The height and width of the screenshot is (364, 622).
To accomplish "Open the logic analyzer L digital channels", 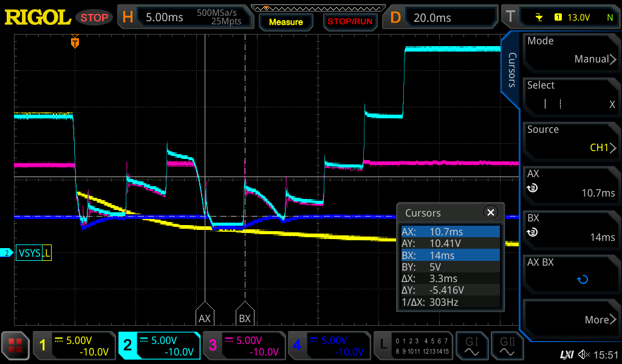I will [413, 345].
